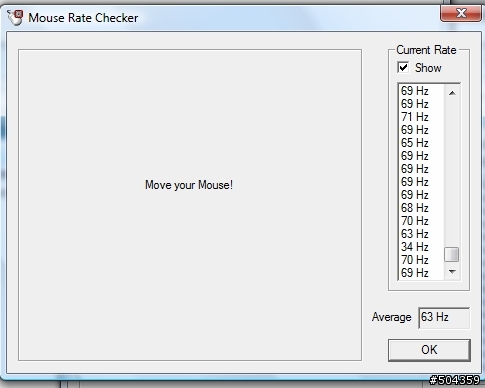Screen dimensions: 485x388
Task: Select the 34 Hz list entry
Action: point(422,247)
